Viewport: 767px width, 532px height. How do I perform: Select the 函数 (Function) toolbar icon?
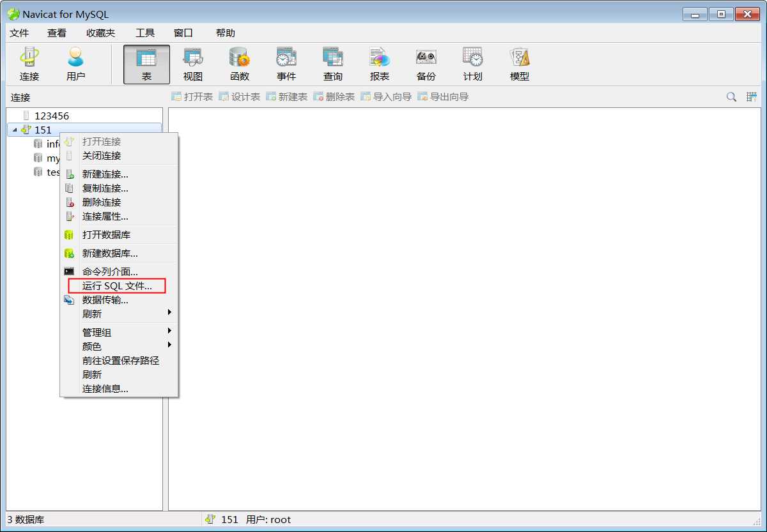[x=240, y=64]
